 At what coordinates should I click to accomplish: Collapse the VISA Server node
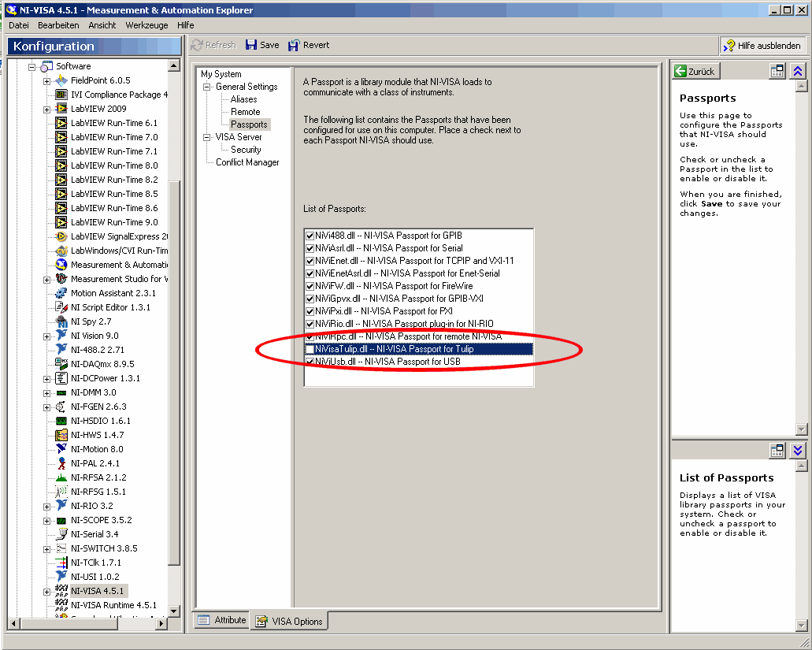point(207,137)
